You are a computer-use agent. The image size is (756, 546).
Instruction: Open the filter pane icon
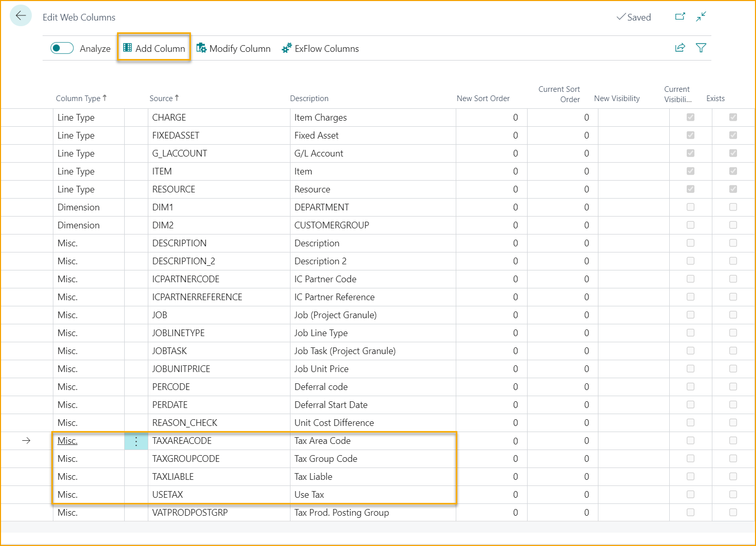pos(701,48)
